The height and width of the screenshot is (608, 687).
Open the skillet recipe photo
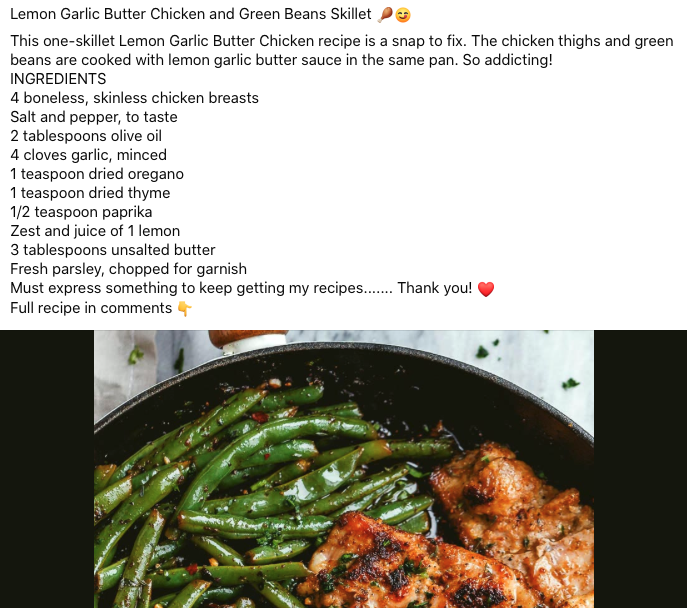344,469
